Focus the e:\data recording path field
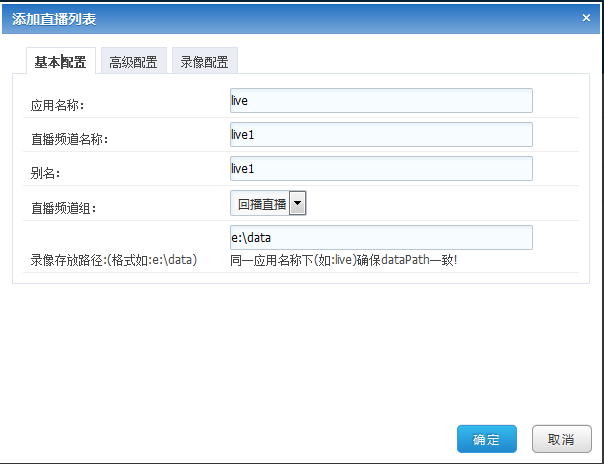 pos(381,238)
